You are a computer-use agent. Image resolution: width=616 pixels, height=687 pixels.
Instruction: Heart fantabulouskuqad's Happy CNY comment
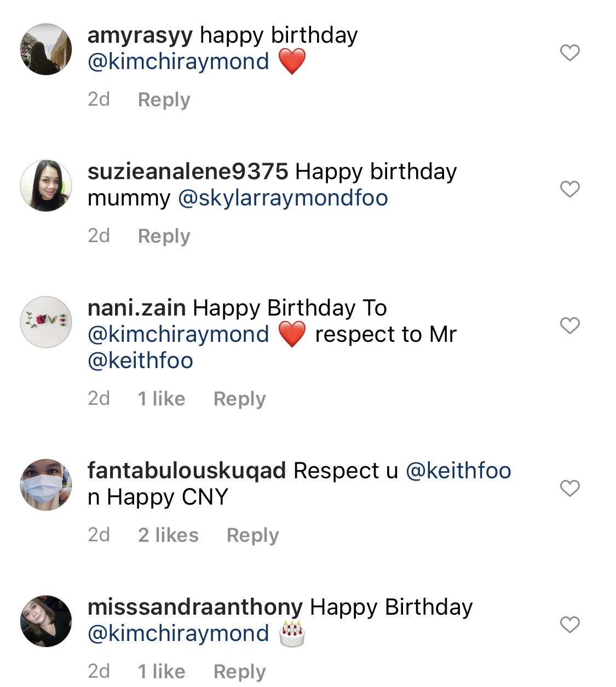[x=569, y=488]
